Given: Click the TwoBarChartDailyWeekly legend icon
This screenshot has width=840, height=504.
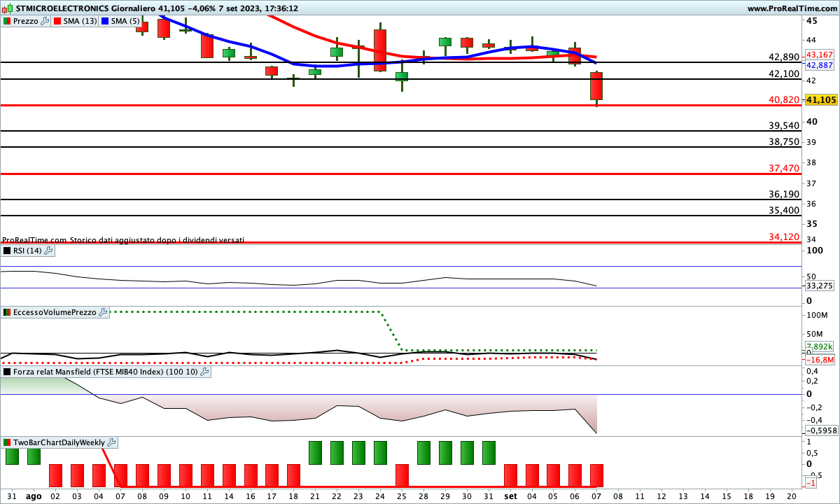Looking at the screenshot, I should click(7, 442).
